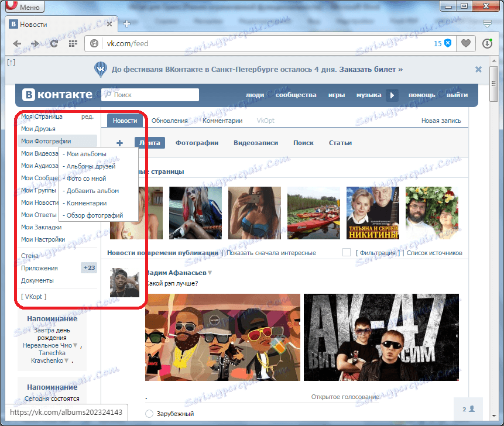Screen dimensions: 504x426
Task: Select the Фотографии feed filter
Action: 197,143
